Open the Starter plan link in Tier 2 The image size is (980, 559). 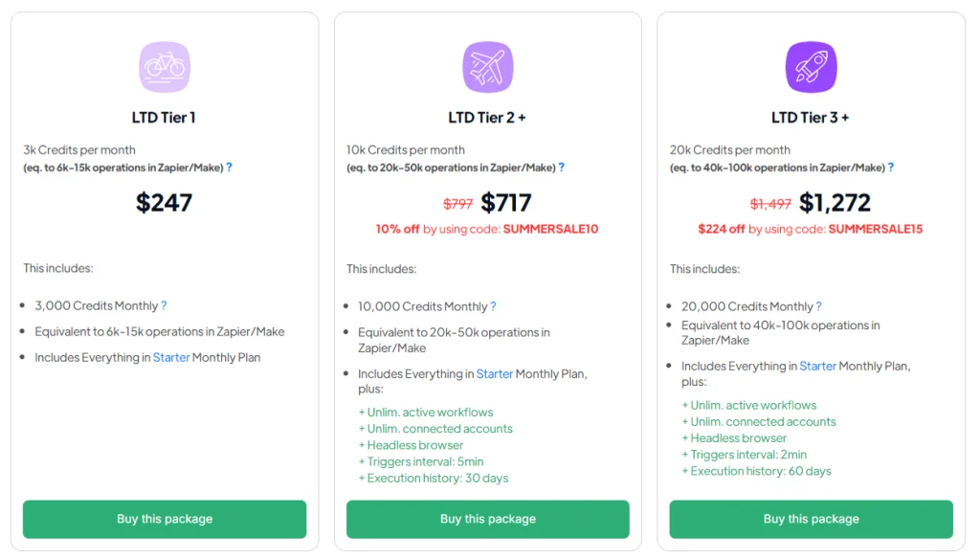pyautogui.click(x=495, y=374)
